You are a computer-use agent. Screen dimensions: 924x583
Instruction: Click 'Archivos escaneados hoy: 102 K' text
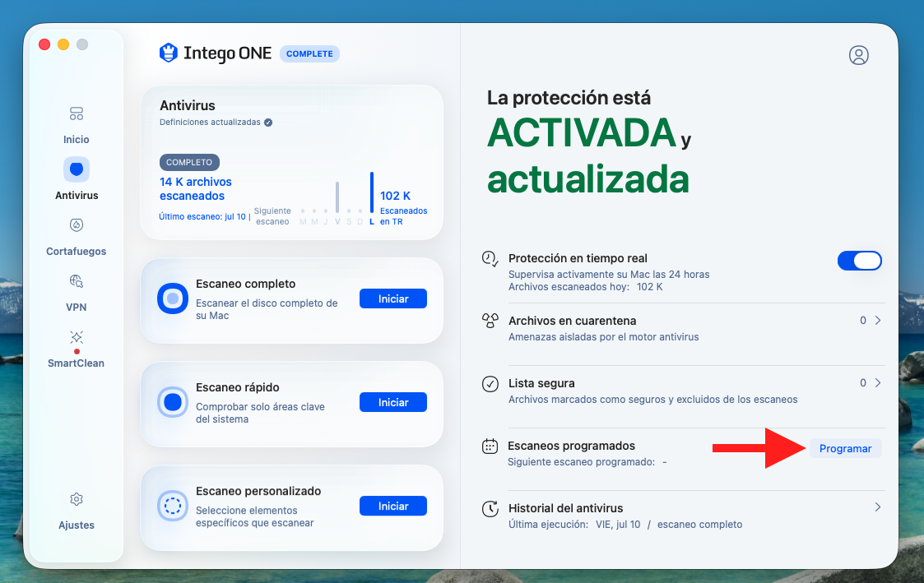click(585, 287)
